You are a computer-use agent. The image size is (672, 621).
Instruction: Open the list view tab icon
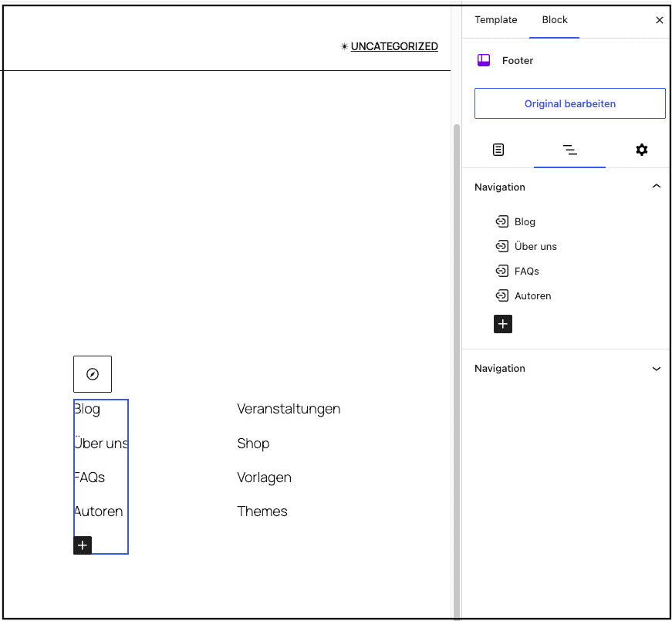(569, 150)
